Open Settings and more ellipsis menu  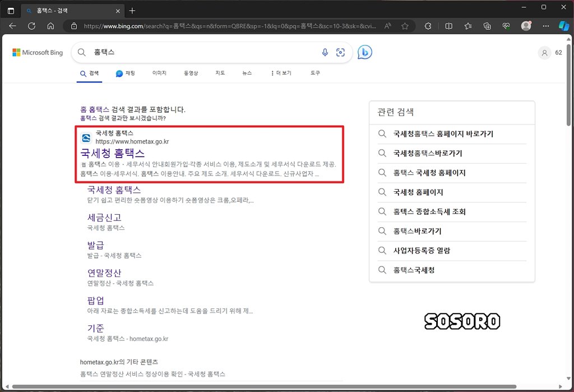pyautogui.click(x=546, y=26)
